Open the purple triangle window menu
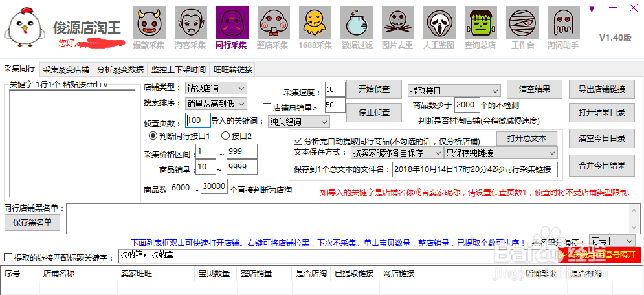 point(592,8)
